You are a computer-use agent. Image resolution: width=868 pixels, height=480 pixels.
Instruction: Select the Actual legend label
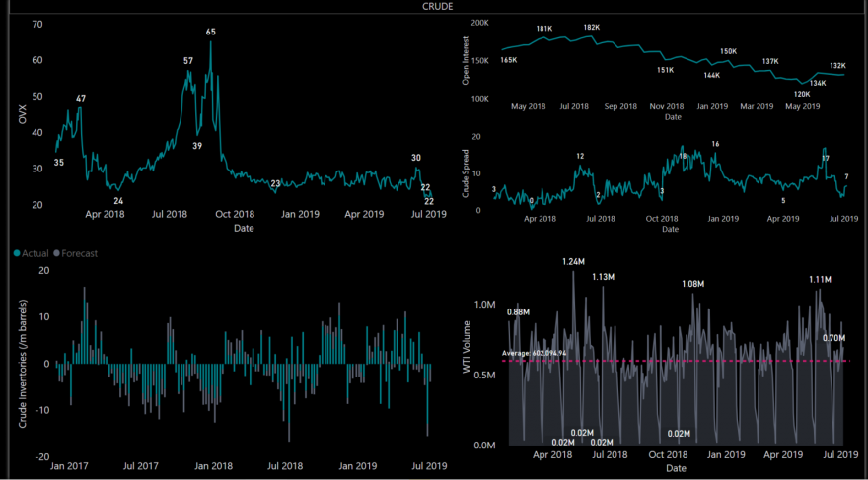click(36, 254)
